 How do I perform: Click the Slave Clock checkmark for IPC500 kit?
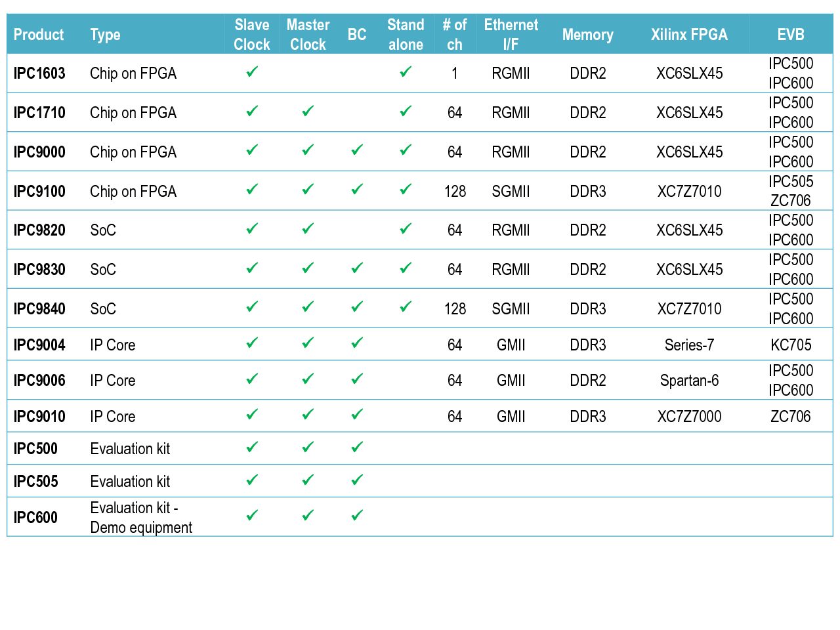pyautogui.click(x=252, y=447)
